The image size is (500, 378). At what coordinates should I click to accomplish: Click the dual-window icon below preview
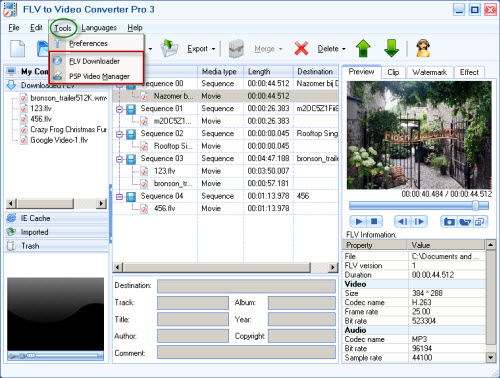[x=480, y=222]
